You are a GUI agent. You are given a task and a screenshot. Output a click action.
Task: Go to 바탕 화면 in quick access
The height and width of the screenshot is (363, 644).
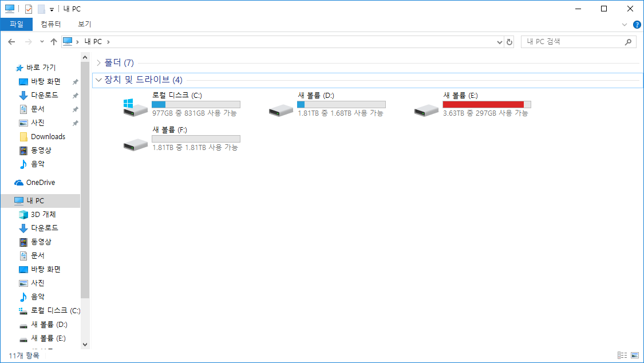45,81
